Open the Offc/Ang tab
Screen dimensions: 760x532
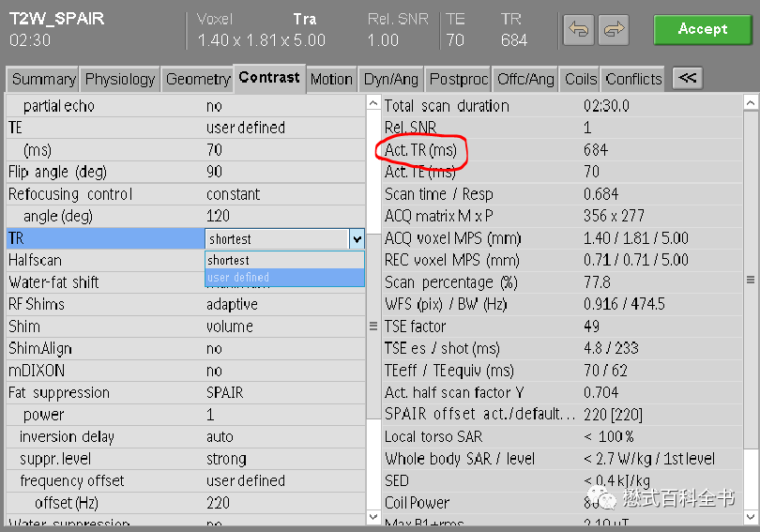tap(525, 80)
